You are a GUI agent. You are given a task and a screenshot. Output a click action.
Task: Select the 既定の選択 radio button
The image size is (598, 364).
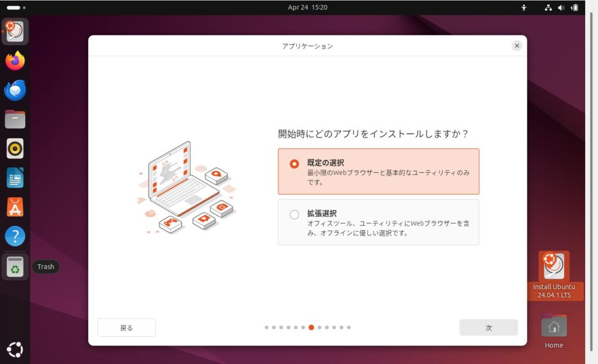pyautogui.click(x=294, y=164)
